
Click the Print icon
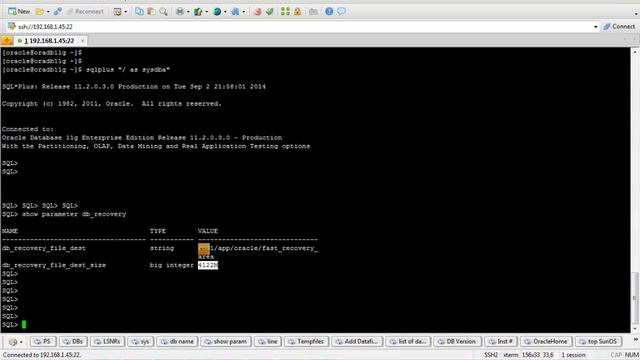point(180,11)
